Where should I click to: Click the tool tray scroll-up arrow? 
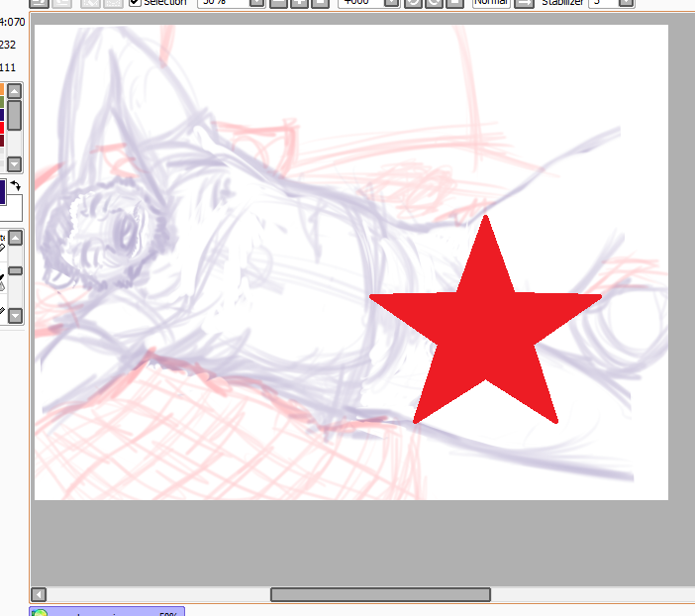(16, 238)
